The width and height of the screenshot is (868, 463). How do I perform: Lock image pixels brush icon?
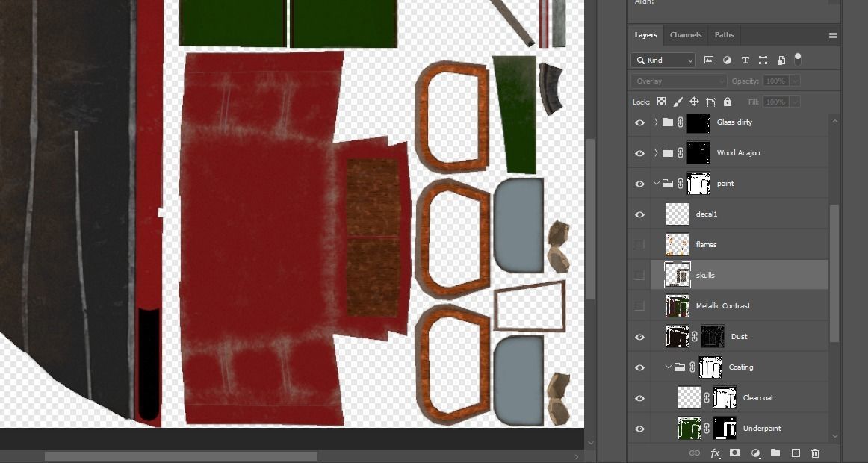(678, 102)
